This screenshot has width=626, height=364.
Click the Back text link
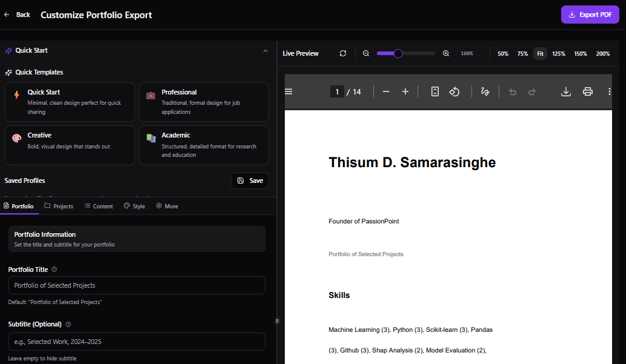point(23,15)
